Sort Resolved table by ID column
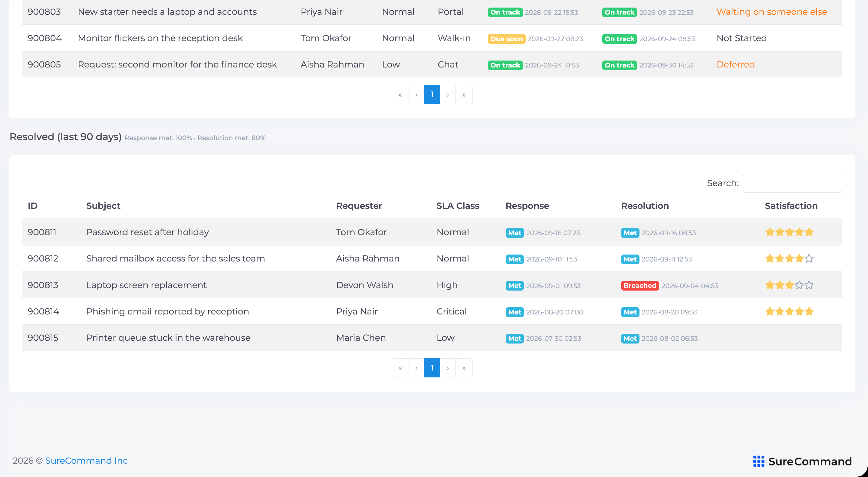 pyautogui.click(x=33, y=206)
